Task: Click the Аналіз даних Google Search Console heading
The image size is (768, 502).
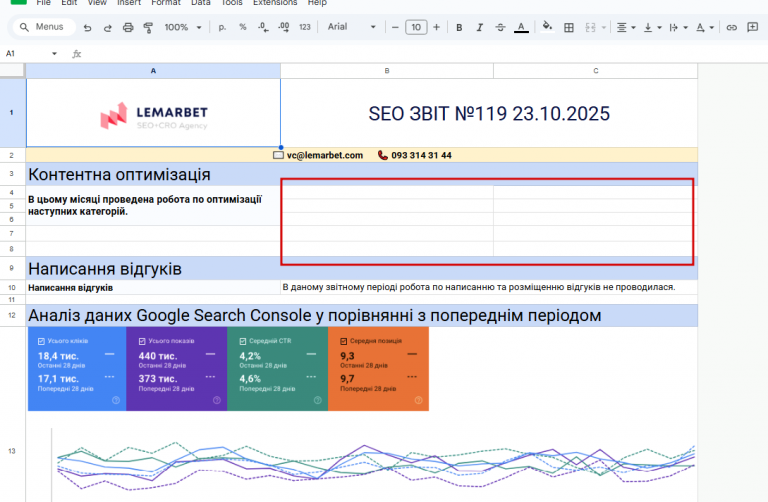Action: [314, 315]
